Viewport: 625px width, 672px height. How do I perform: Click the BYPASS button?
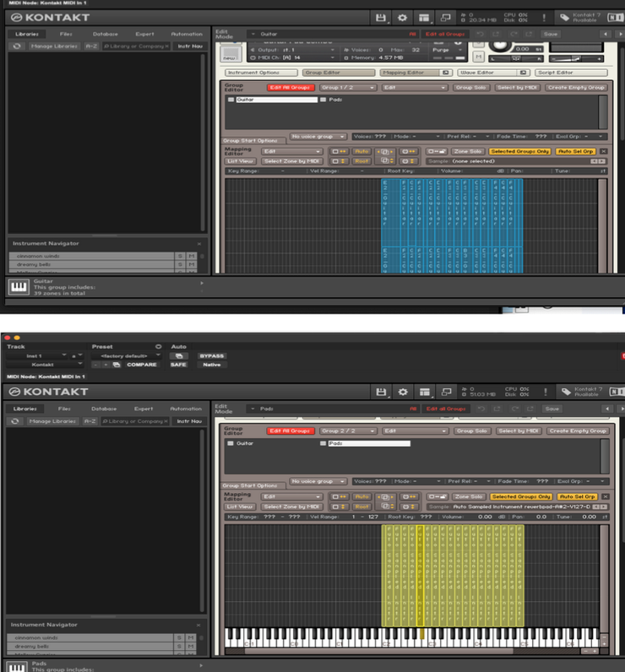click(212, 355)
